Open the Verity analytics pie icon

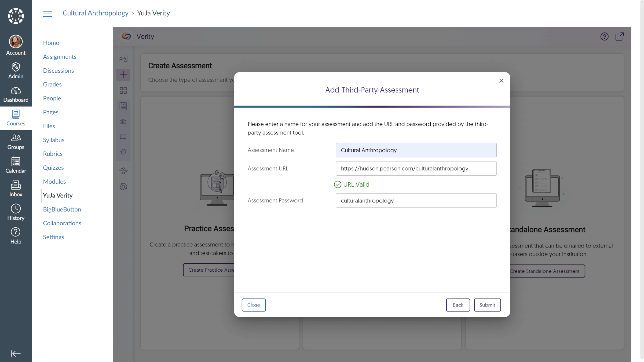[123, 152]
